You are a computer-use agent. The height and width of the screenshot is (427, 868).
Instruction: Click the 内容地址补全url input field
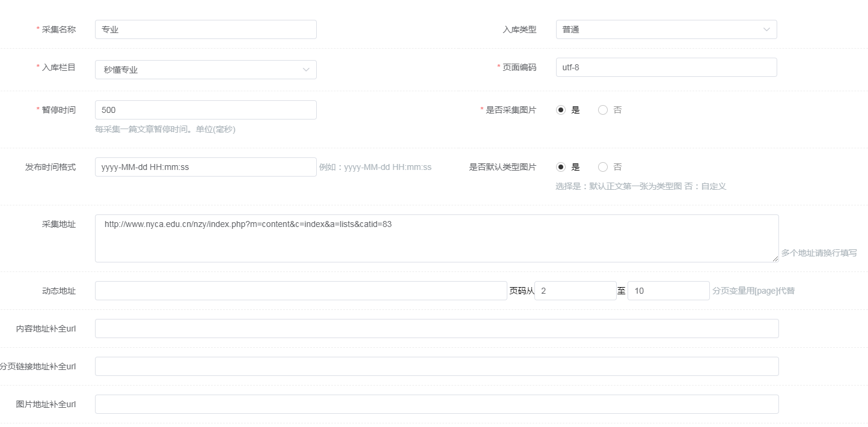[437, 329]
